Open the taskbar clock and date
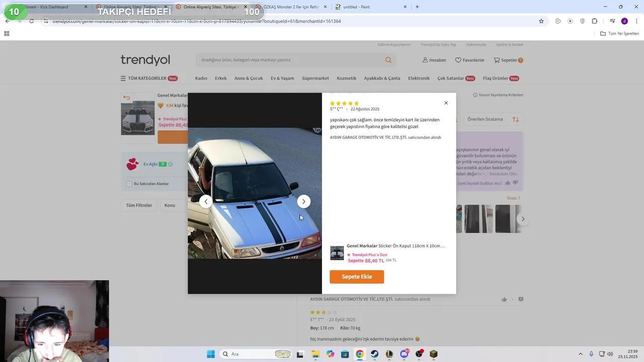The height and width of the screenshot is (362, 644). [628, 354]
